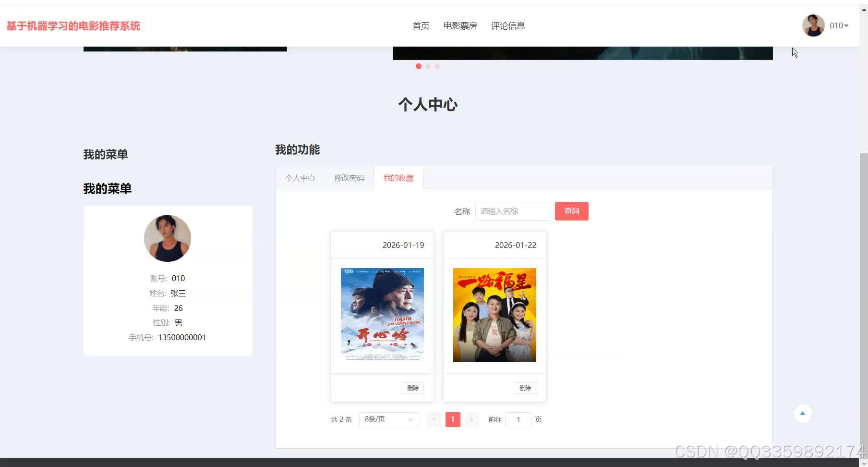Open 首页 in the navigation bar

coord(421,25)
